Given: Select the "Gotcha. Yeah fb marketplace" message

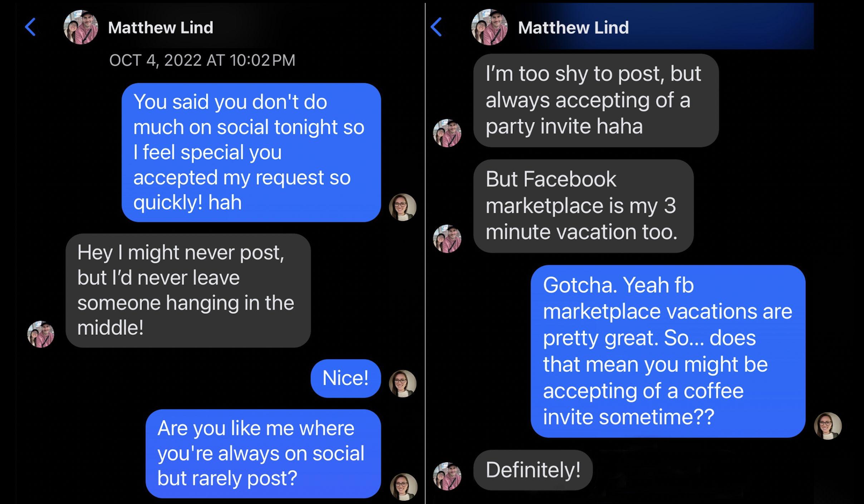Looking at the screenshot, I should point(668,351).
